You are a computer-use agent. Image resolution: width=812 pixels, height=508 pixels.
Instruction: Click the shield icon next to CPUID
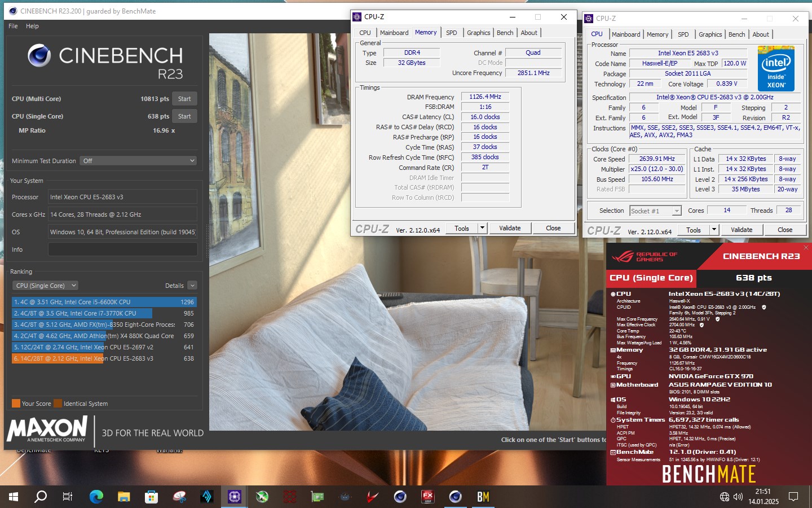(764, 307)
